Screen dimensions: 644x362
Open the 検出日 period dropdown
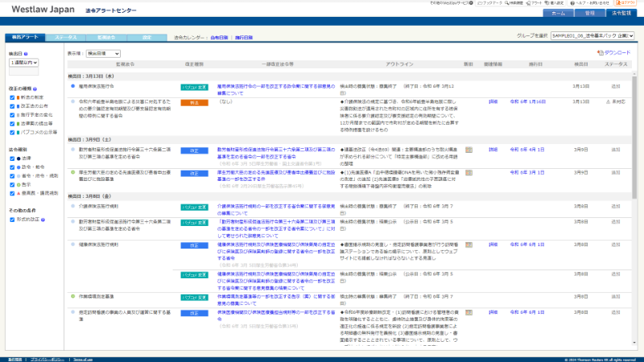(24, 61)
